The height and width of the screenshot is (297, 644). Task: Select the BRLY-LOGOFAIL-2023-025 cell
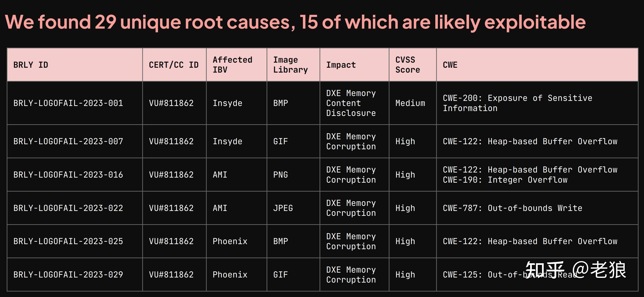point(68,241)
